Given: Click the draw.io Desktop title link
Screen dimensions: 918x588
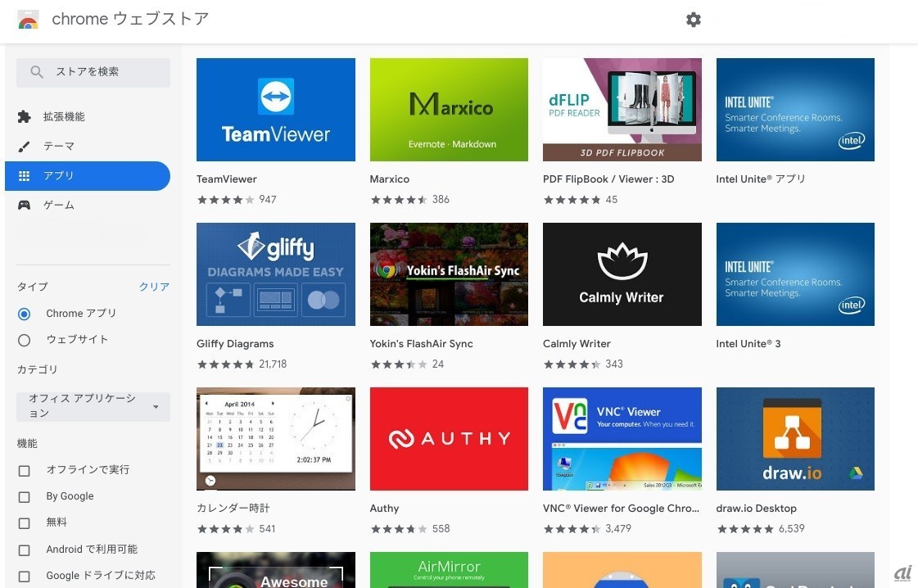Looking at the screenshot, I should [757, 509].
